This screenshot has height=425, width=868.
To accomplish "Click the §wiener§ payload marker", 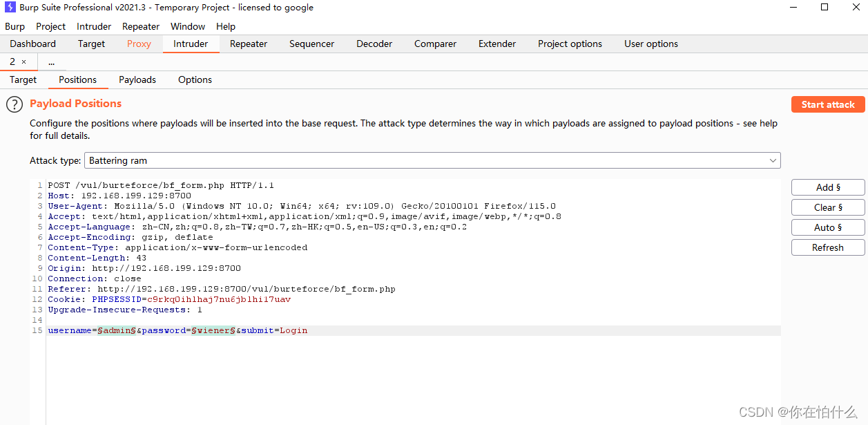I will [213, 330].
